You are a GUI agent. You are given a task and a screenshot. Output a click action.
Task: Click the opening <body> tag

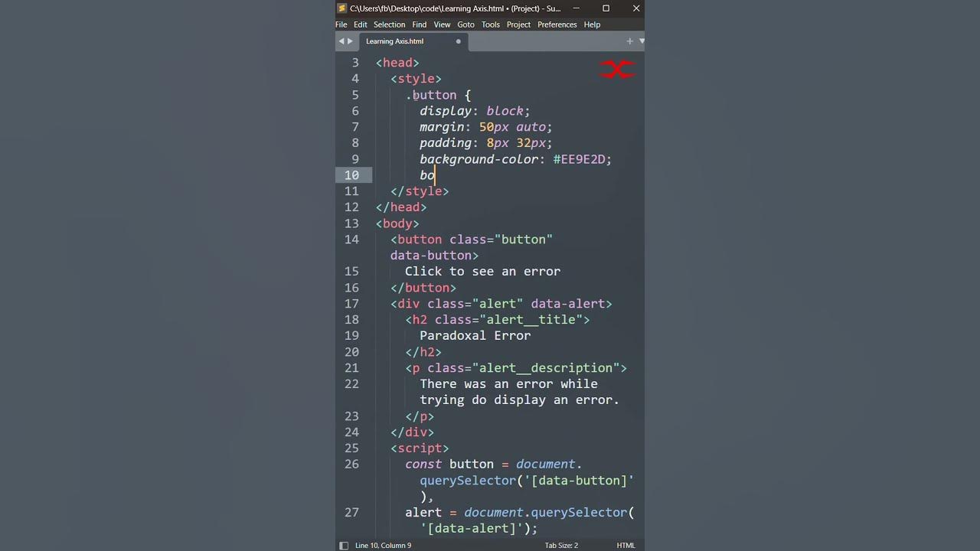pos(397,223)
